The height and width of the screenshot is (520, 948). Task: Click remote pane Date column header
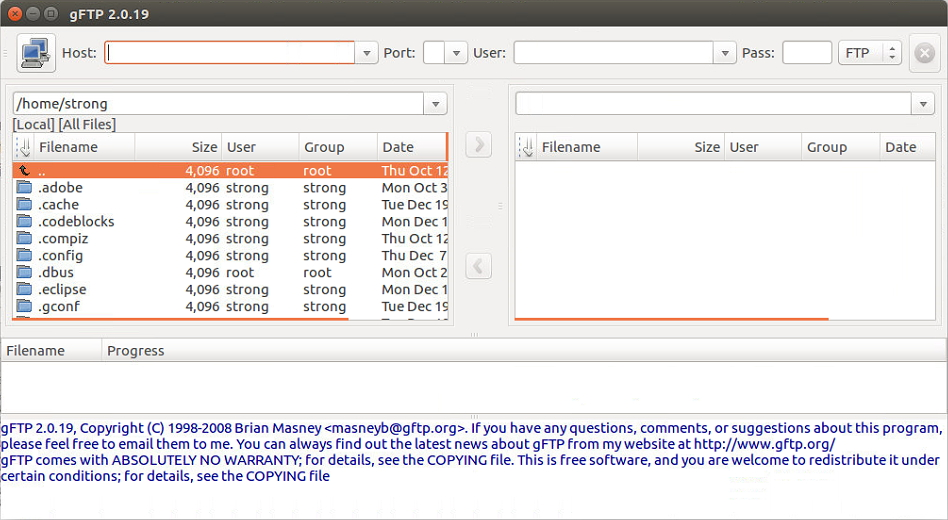907,147
